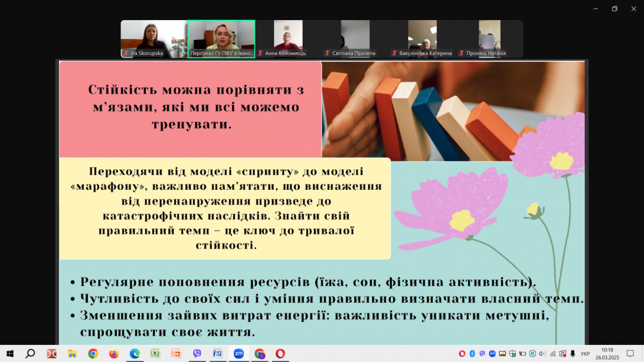Restore down the Zoom meeting window

(x=614, y=9)
